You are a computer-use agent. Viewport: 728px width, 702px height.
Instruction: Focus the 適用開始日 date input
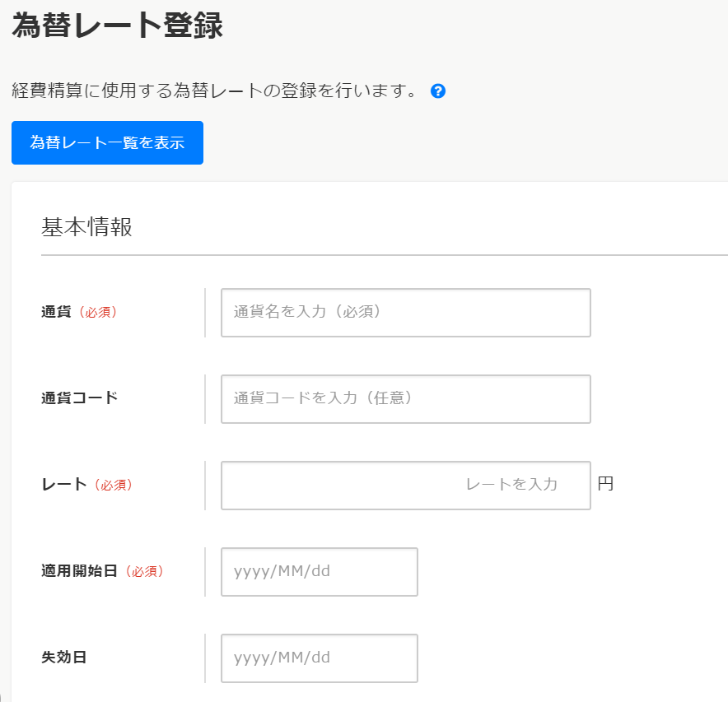click(320, 572)
